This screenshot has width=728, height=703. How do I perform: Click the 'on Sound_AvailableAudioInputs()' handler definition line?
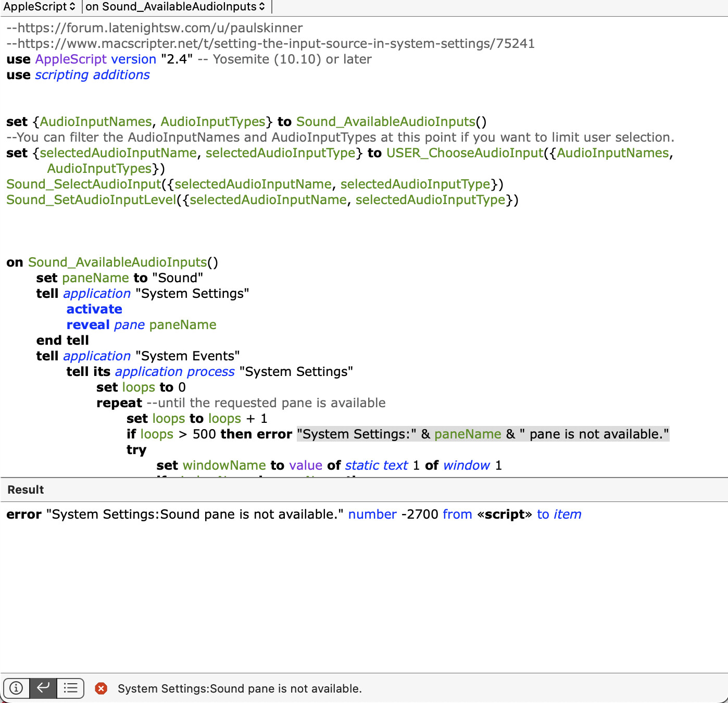(112, 262)
